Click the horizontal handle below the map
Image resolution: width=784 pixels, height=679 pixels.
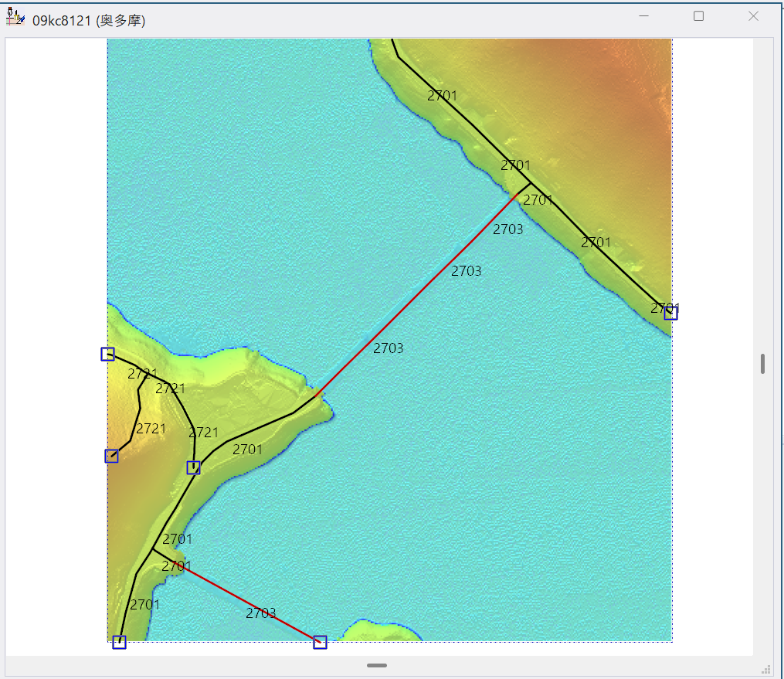(x=377, y=665)
